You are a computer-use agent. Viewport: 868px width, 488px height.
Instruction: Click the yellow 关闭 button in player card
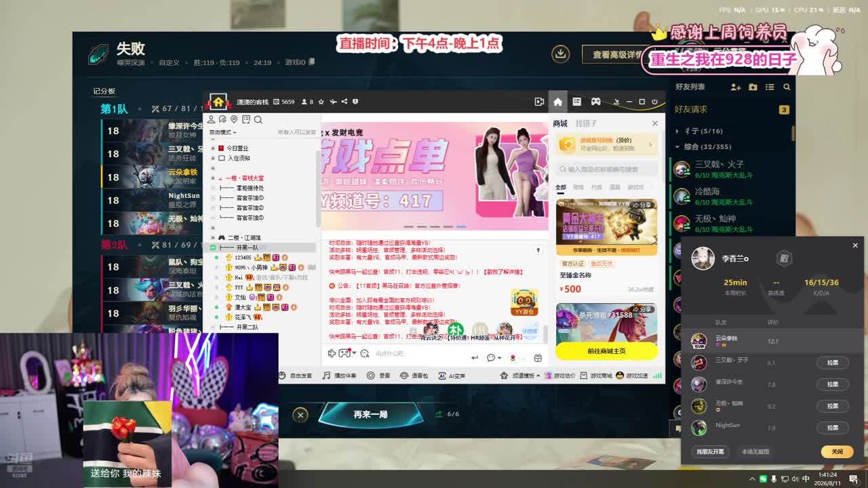(x=837, y=451)
